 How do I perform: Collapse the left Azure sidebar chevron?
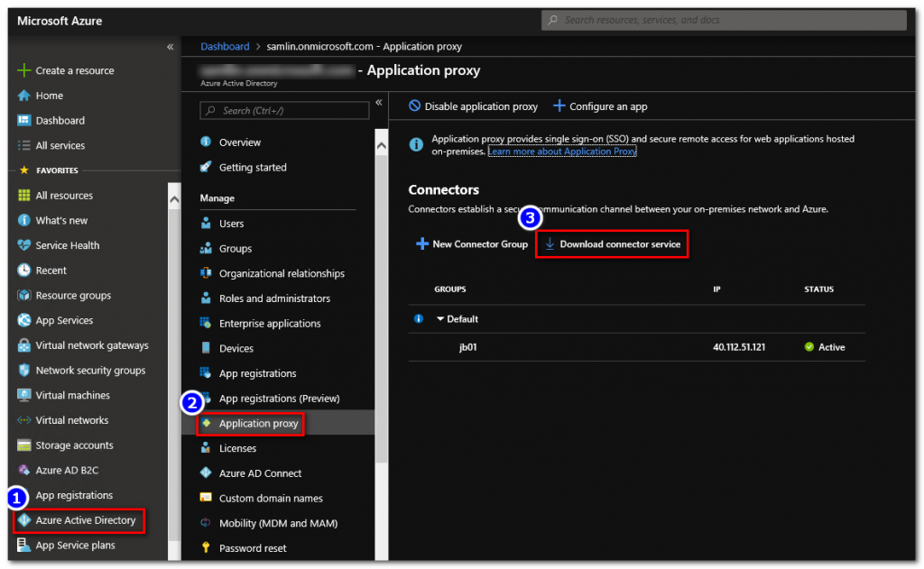[170, 47]
